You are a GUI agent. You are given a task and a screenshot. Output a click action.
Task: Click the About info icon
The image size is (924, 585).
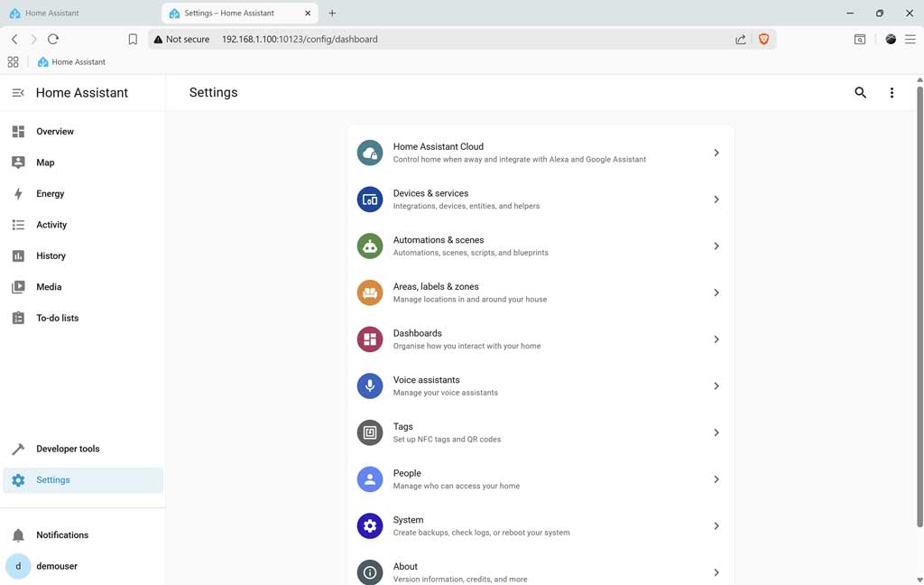(x=370, y=572)
